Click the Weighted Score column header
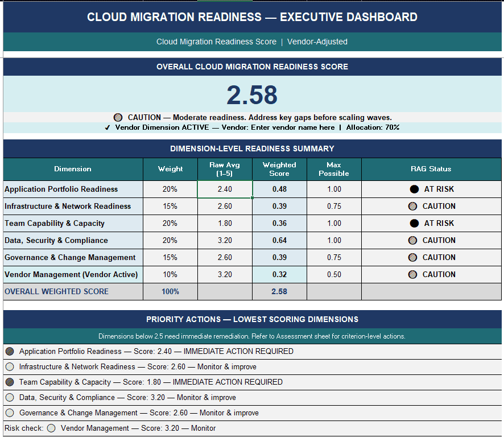 279,169
